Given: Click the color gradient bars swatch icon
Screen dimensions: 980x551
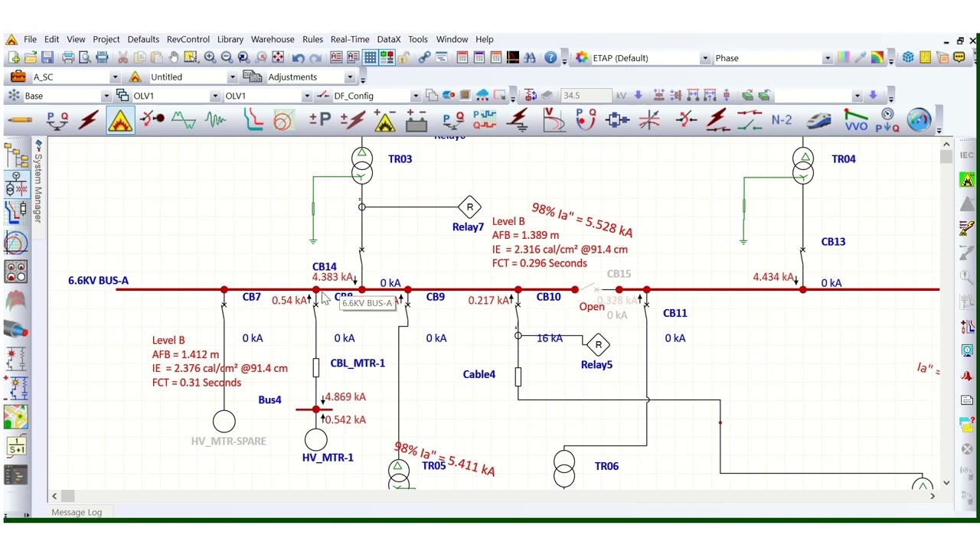Looking at the screenshot, I should coord(843,58).
